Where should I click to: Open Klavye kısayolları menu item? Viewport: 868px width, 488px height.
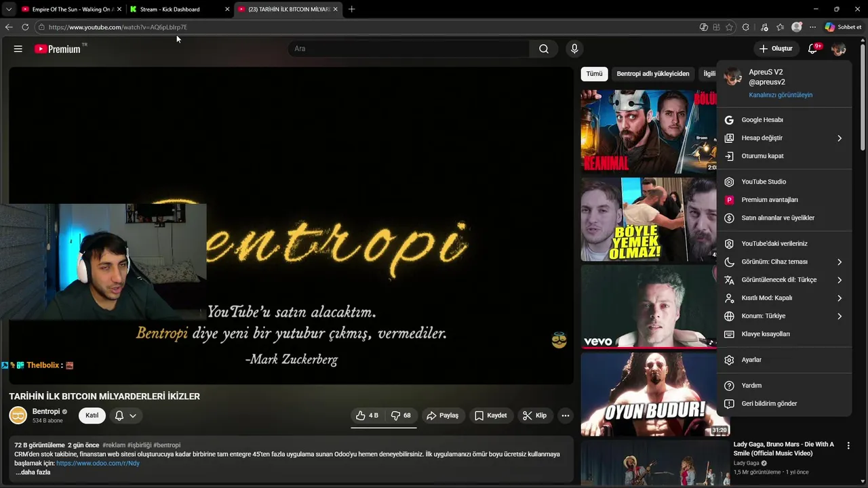point(784,334)
